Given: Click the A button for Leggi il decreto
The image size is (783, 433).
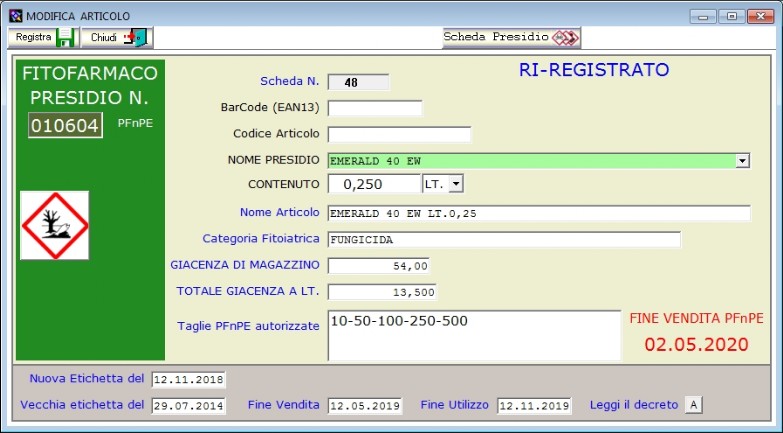Looking at the screenshot, I should pyautogui.click(x=693, y=405).
